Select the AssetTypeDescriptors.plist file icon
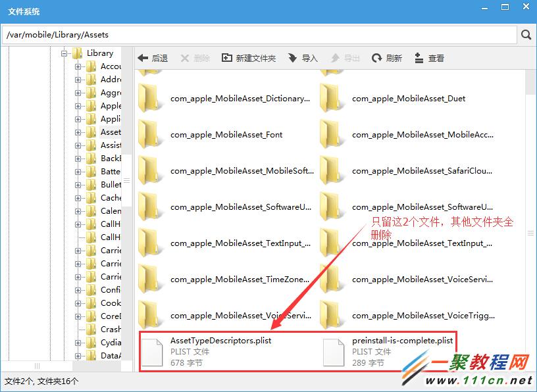537x392 pixels. click(x=152, y=353)
